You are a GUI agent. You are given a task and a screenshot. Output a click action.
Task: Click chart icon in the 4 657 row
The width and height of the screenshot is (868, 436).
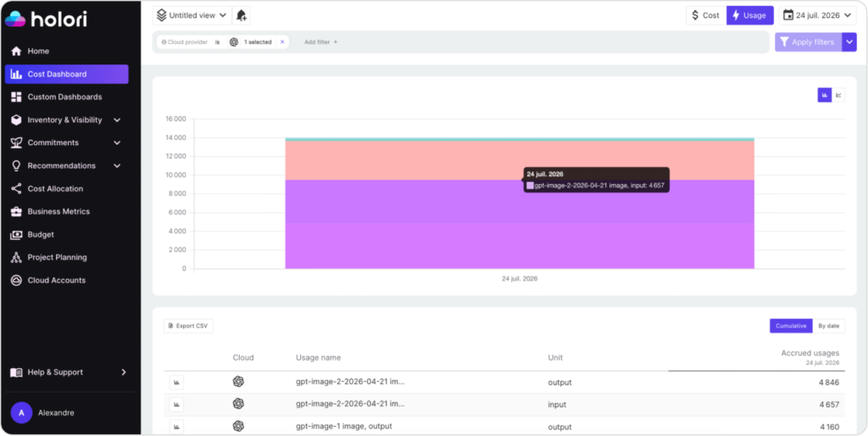click(176, 405)
